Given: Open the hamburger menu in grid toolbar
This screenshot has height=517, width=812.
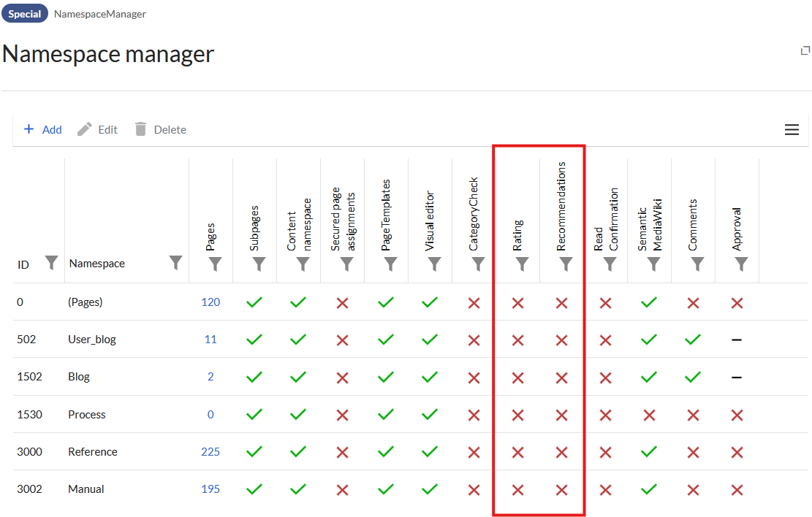Looking at the screenshot, I should click(792, 129).
